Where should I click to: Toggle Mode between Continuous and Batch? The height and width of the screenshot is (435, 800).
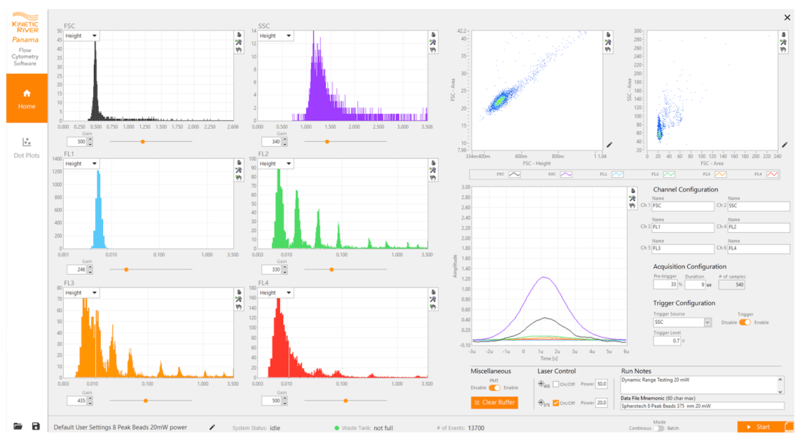[x=659, y=428]
